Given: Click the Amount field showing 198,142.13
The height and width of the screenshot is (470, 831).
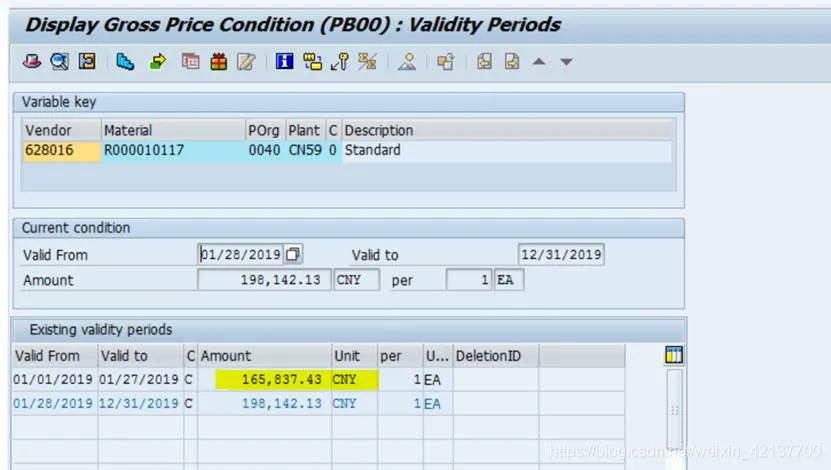Looking at the screenshot, I should [264, 280].
